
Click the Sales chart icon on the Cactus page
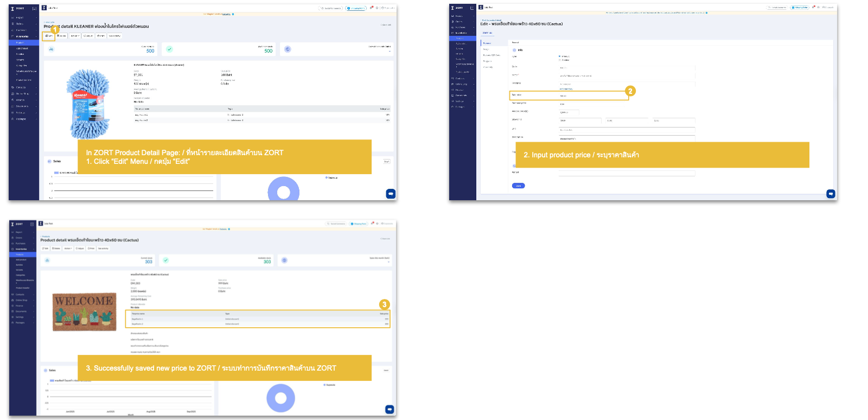tap(46, 370)
